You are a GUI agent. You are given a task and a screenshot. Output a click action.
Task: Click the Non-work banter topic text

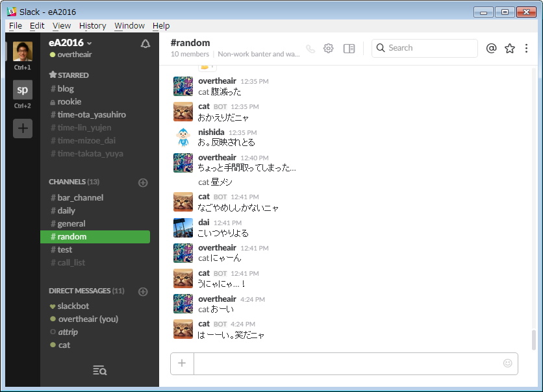(x=259, y=54)
